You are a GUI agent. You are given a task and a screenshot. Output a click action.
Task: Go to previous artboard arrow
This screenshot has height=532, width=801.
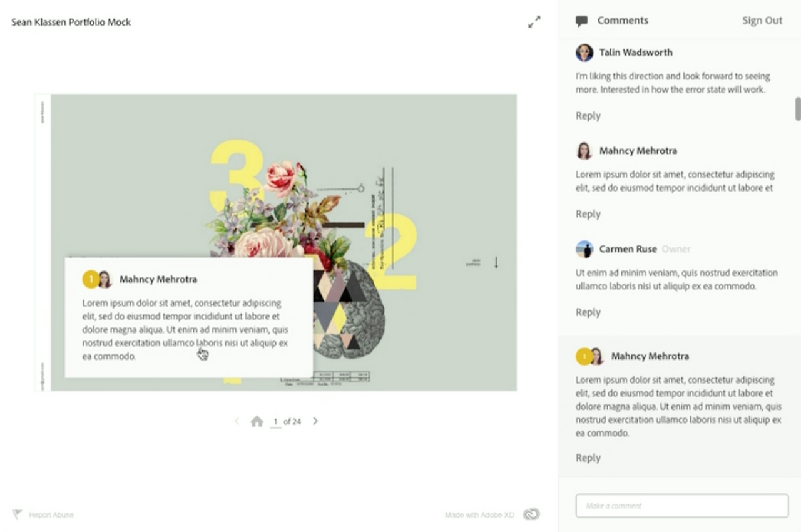click(x=237, y=421)
